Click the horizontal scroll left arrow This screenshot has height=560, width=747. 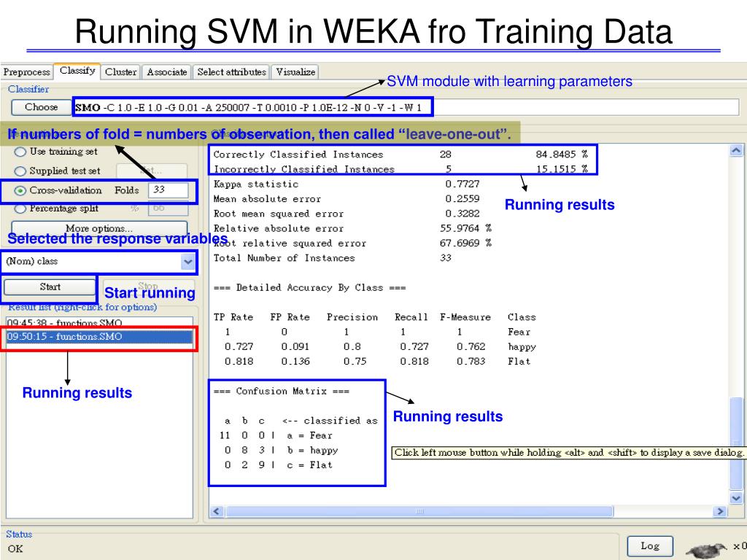217,511
